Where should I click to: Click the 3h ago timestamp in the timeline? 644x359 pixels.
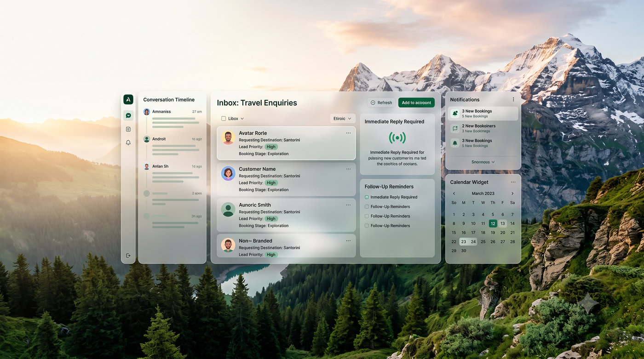tap(197, 216)
